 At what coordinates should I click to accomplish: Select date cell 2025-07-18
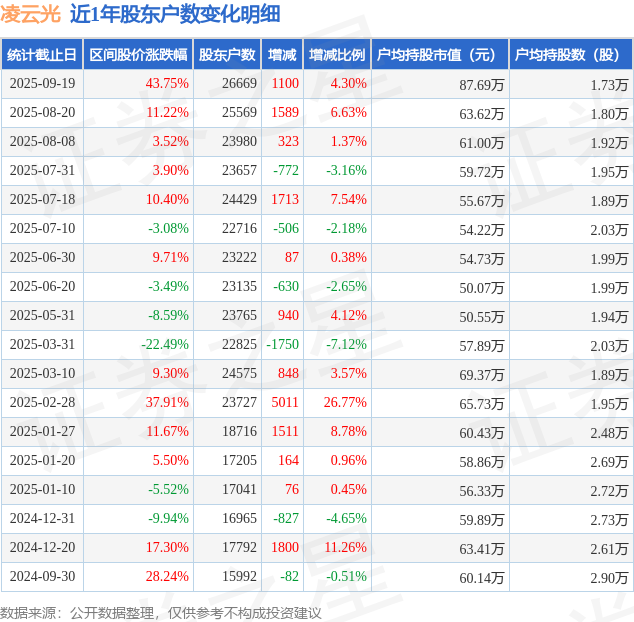point(42,199)
